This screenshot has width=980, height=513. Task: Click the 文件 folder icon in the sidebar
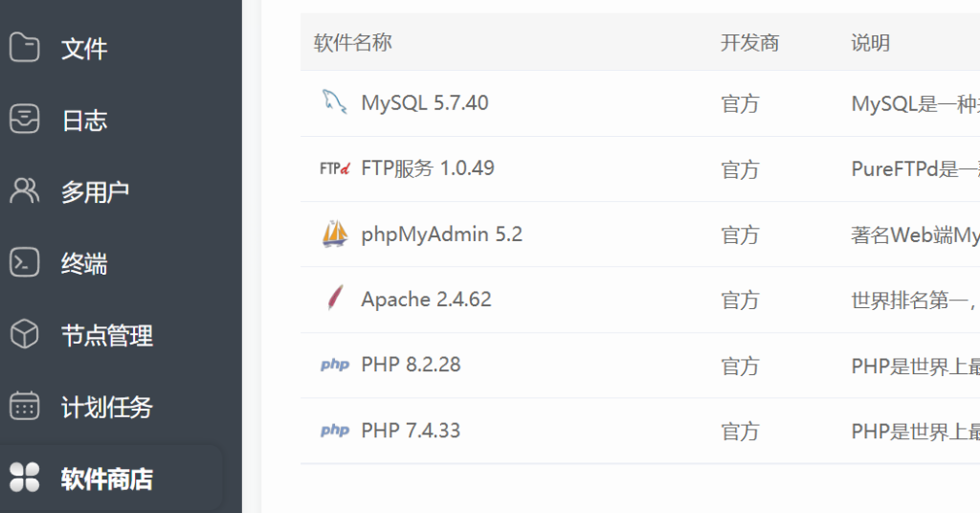tap(24, 48)
